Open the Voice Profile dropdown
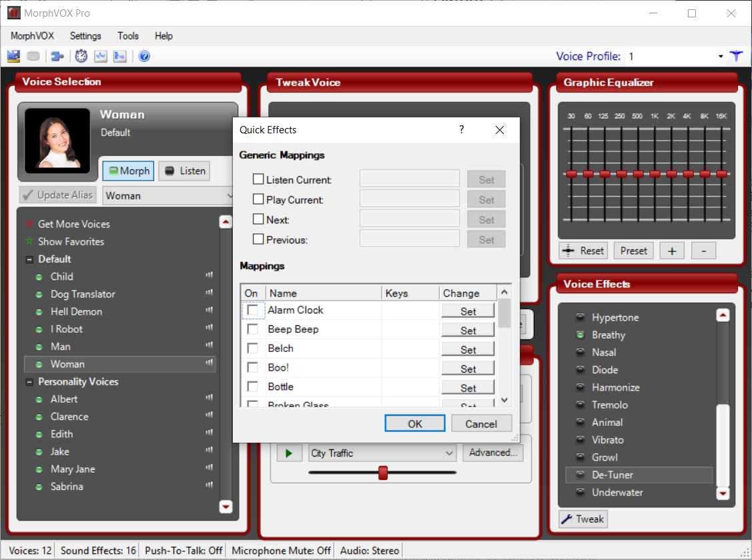752x560 pixels. 721,57
